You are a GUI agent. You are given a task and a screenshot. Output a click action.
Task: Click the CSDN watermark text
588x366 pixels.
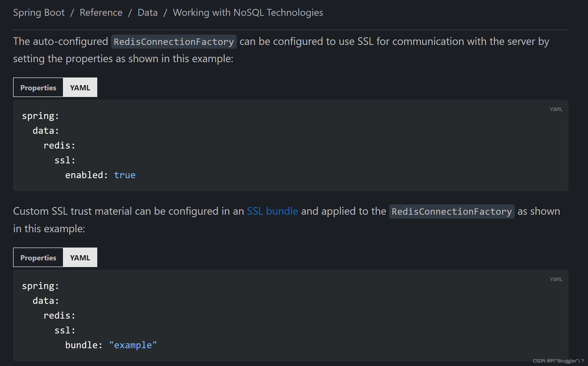(558, 361)
